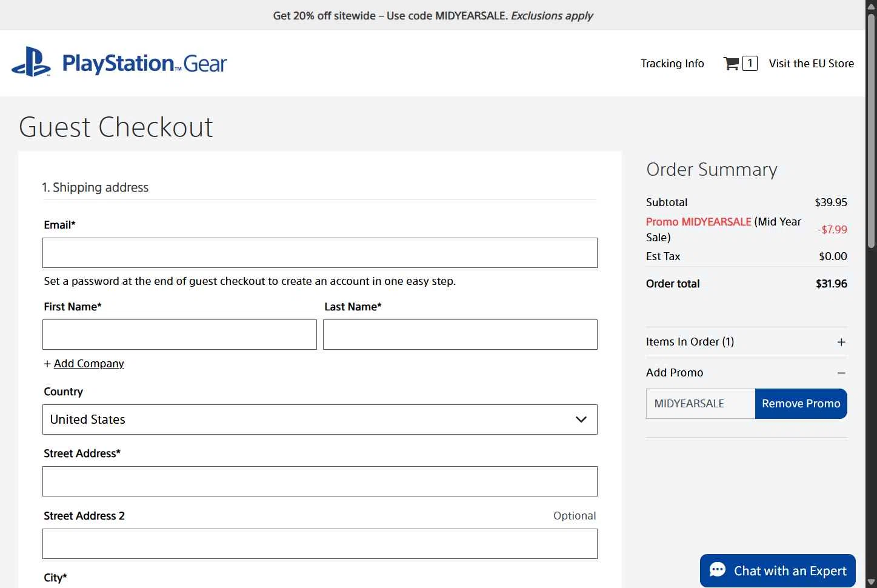
Task: Open Tracking Info page
Action: 672,64
